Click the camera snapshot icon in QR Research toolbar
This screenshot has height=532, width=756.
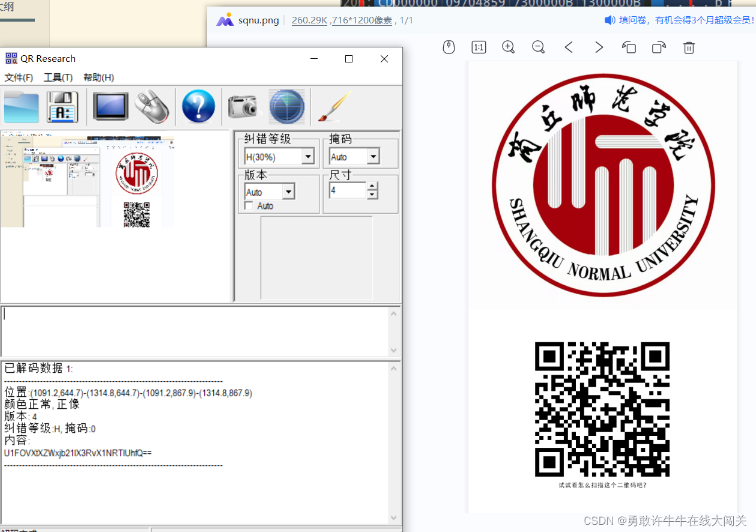click(243, 106)
